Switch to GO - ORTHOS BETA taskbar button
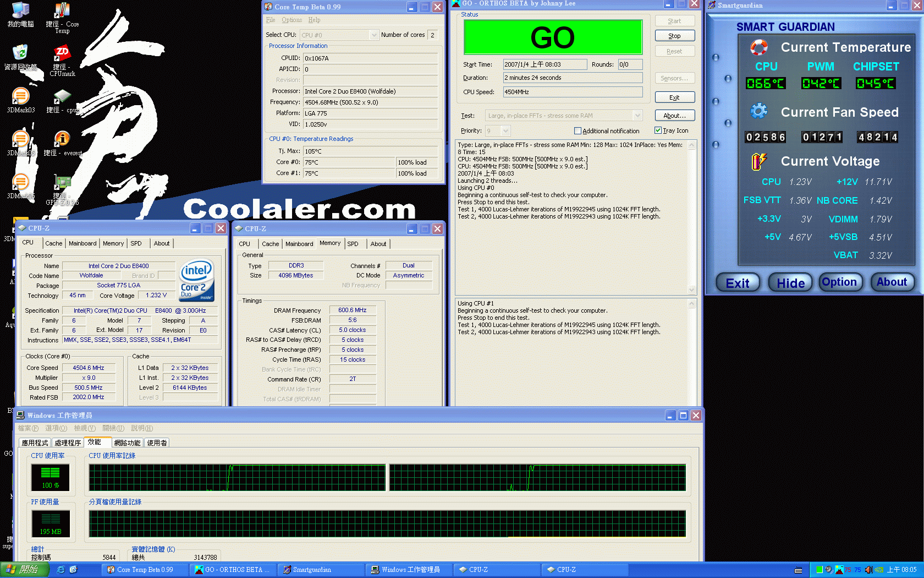924x578 pixels. point(232,570)
